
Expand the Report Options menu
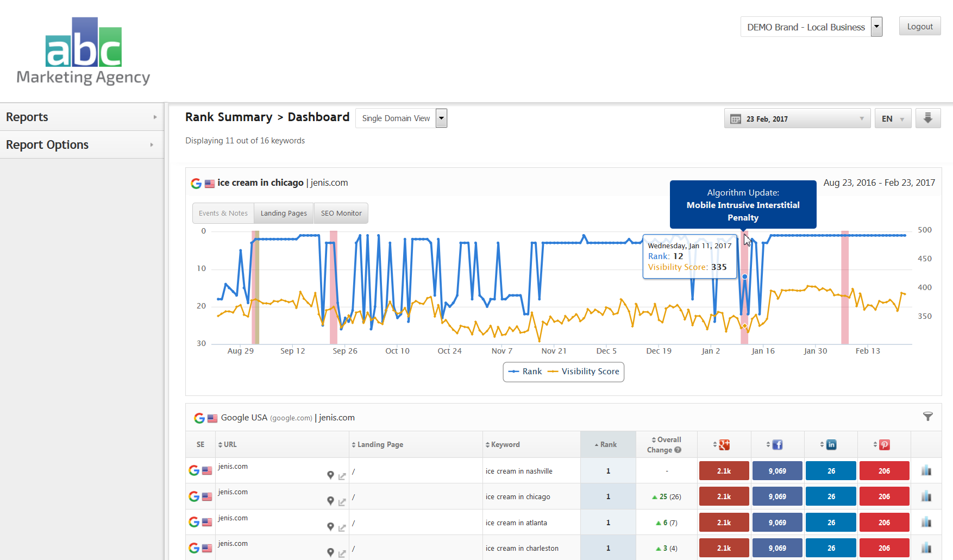coord(81,145)
